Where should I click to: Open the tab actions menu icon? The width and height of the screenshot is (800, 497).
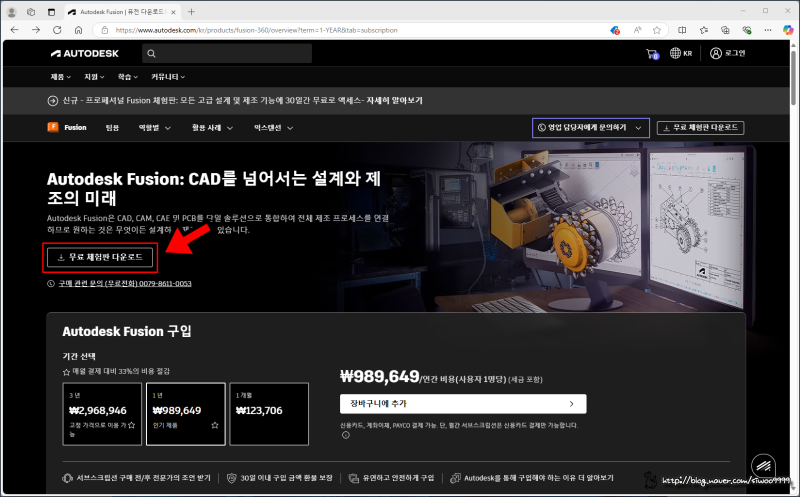pos(51,12)
